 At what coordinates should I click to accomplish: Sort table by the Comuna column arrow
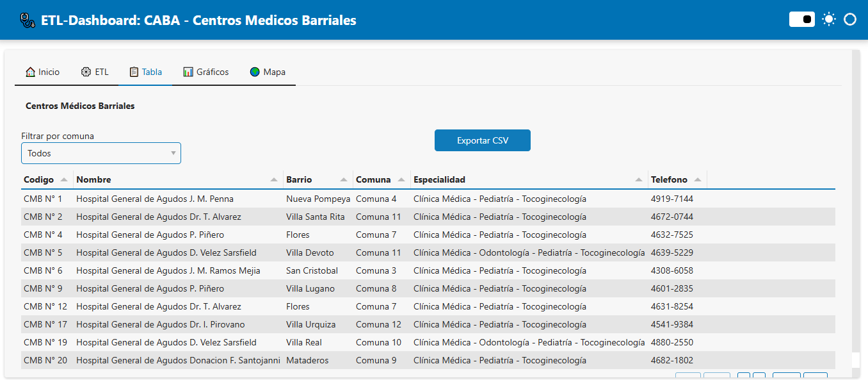click(x=401, y=180)
